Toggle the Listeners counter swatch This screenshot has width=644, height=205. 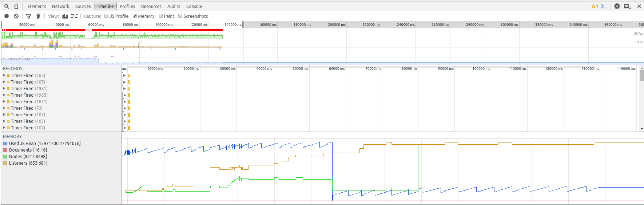(x=5, y=163)
